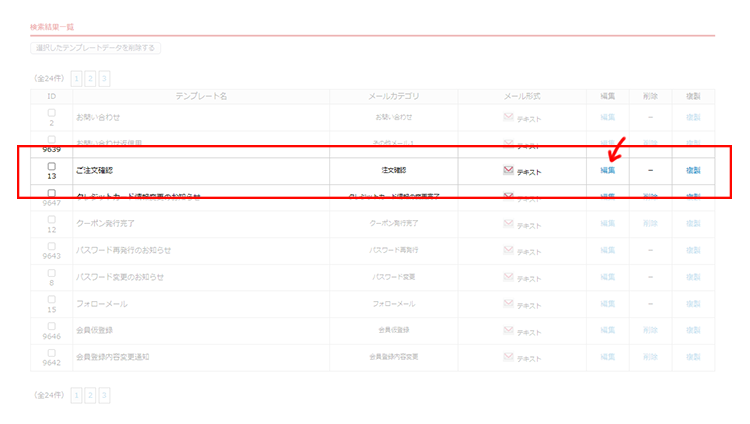Click the テンプレート名 column header
Viewport: 750px width, 424px height.
pyautogui.click(x=201, y=96)
